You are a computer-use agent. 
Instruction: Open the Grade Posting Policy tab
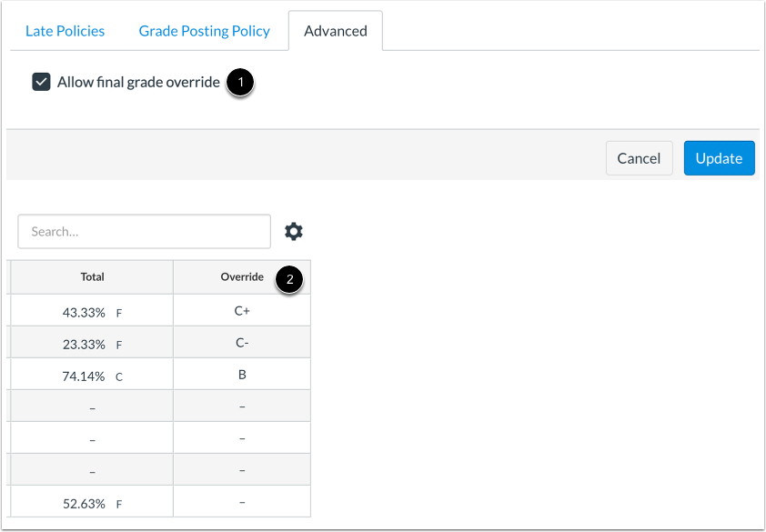[204, 31]
